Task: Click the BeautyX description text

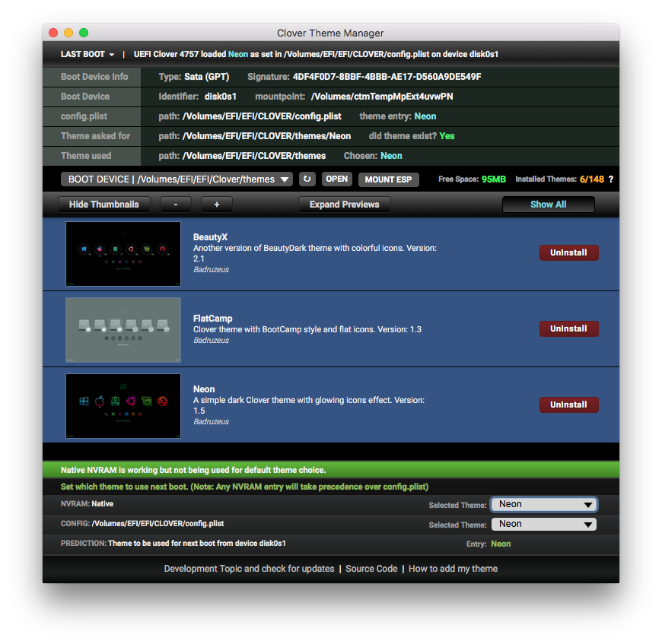Action: click(315, 253)
